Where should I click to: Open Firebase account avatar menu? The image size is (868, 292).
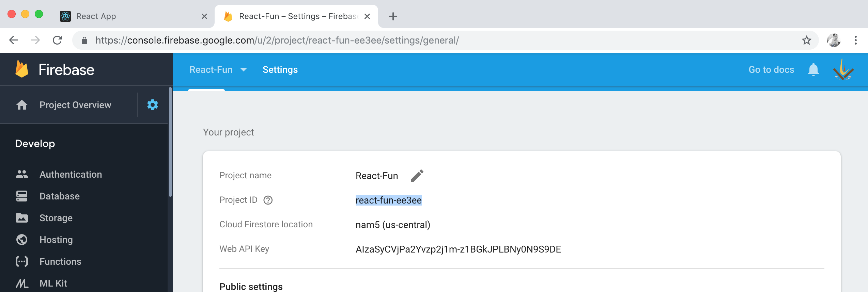[843, 69]
